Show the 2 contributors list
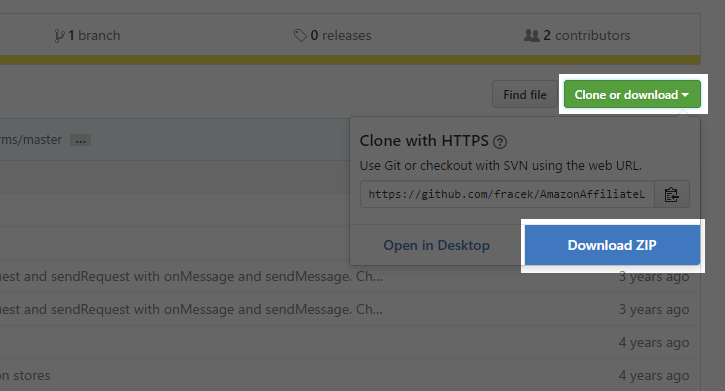The image size is (725, 391). (577, 36)
